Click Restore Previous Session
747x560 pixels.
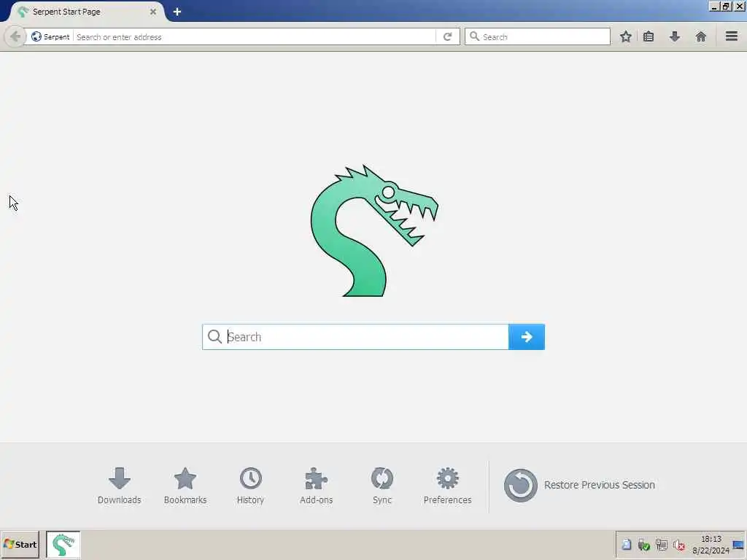[x=579, y=485]
